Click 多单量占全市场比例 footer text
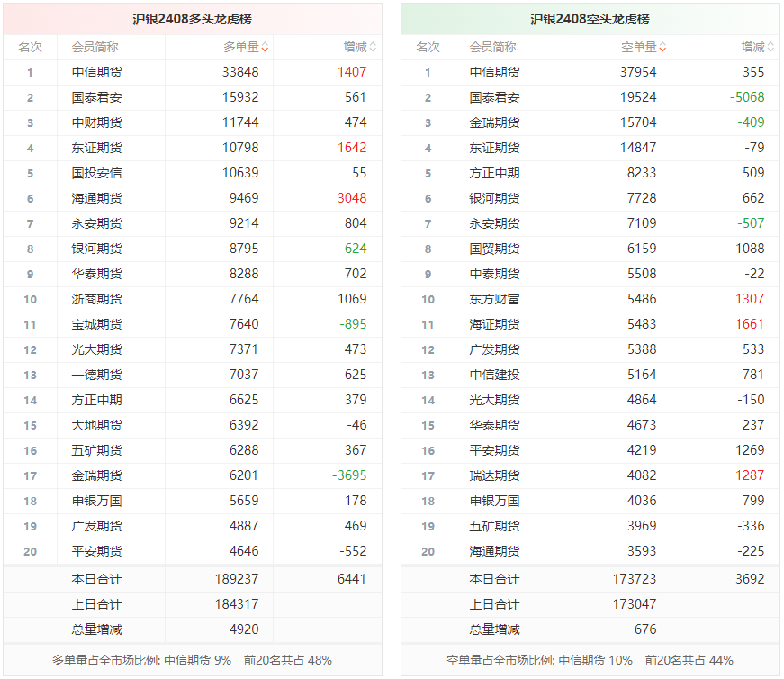The height and width of the screenshot is (679, 784). (192, 660)
